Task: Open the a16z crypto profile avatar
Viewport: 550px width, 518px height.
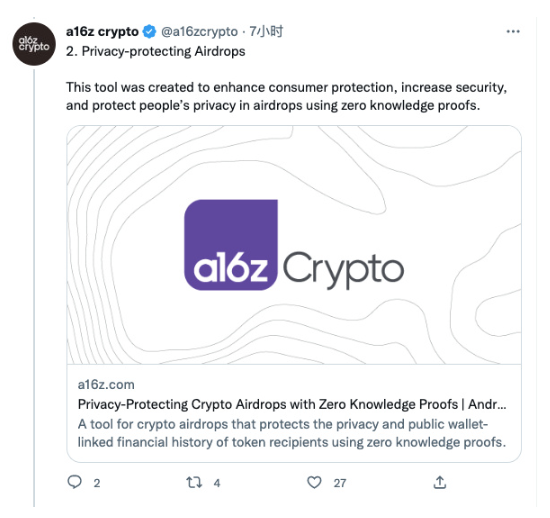Action: tap(34, 44)
